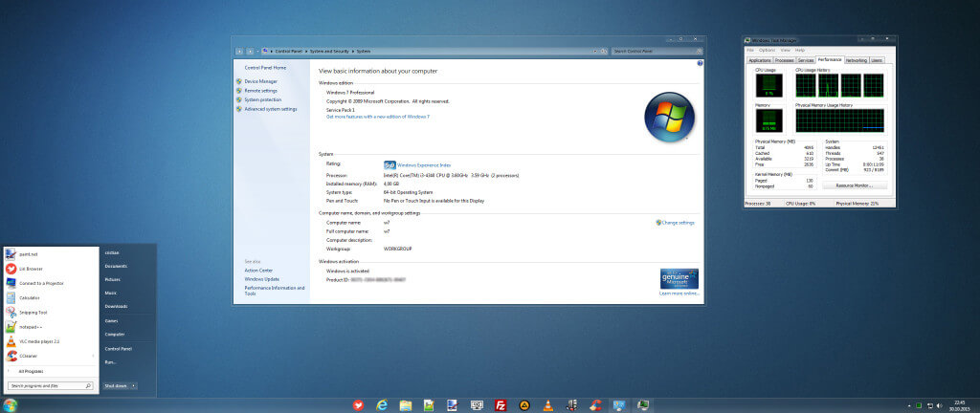Open the Options menu in Task Manager
This screenshot has width=980, height=413.
[767, 50]
